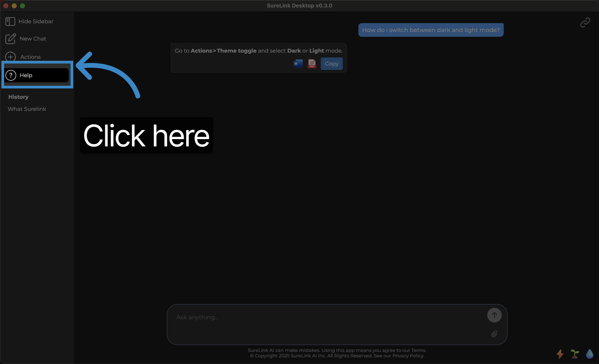This screenshot has width=599, height=364.
Task: Click the Copy button on the response
Action: pyautogui.click(x=332, y=64)
